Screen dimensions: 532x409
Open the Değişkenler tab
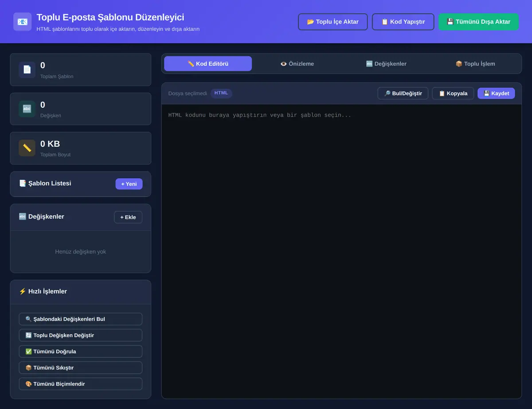386,63
